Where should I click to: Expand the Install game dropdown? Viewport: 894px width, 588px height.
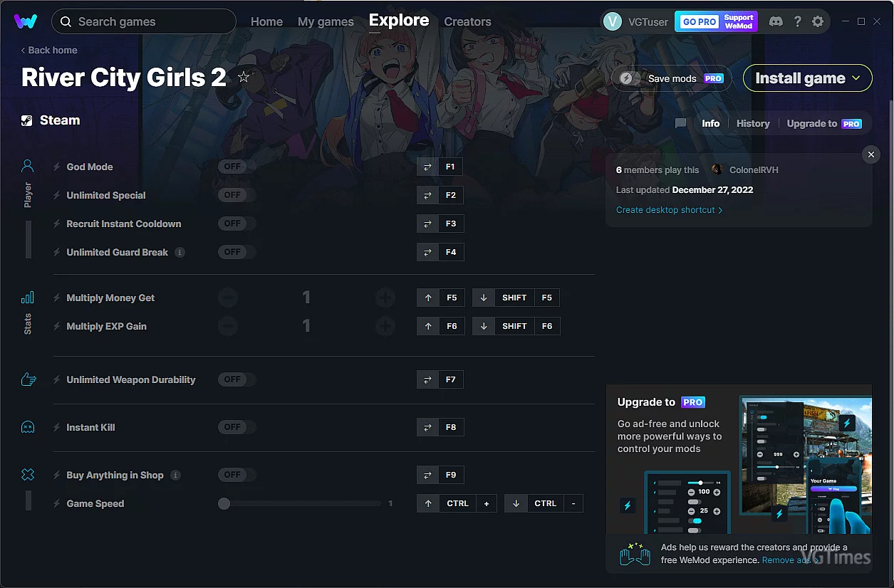coord(808,78)
